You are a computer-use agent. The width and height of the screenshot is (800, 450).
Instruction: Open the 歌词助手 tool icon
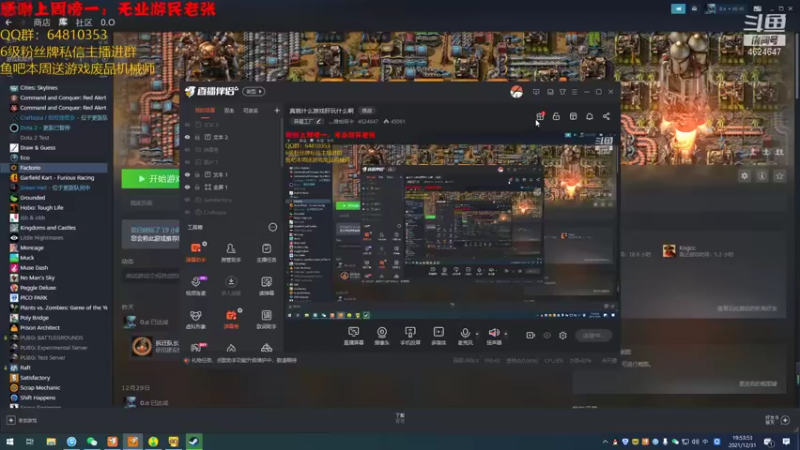(x=266, y=319)
